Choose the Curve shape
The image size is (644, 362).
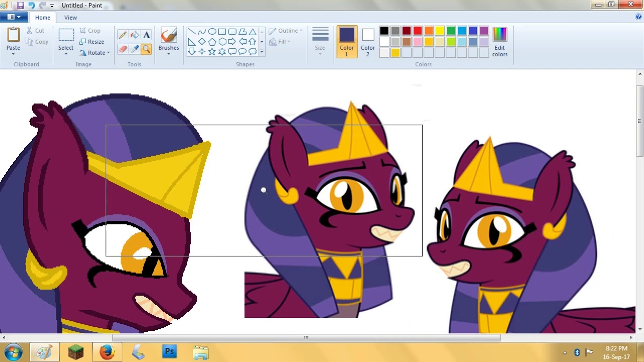202,32
